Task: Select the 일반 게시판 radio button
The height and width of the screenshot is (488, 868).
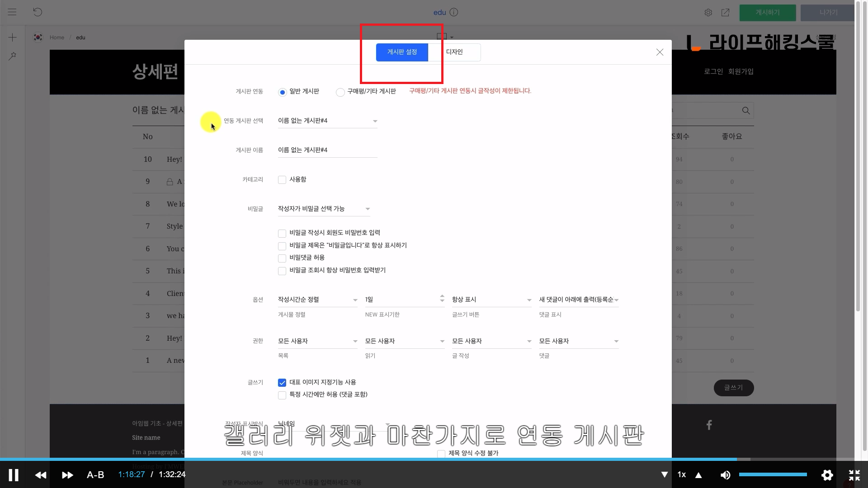Action: tap(282, 92)
